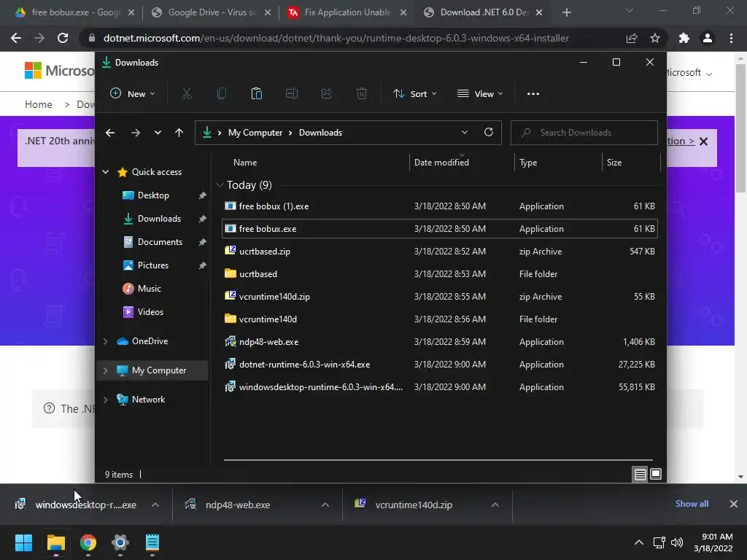
Task: Click the Cut icon in Explorer toolbar
Action: click(x=186, y=94)
